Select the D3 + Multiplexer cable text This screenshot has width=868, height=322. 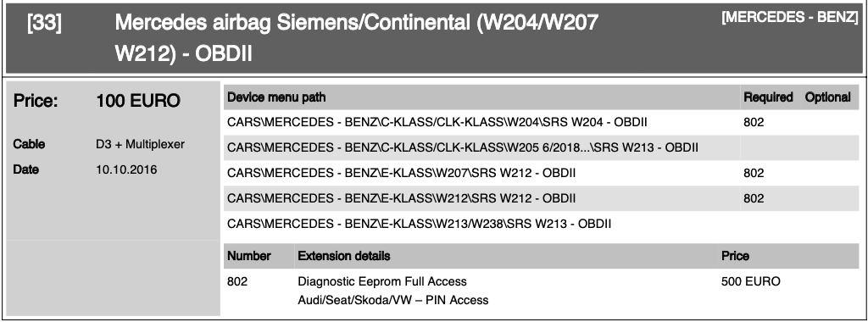tap(140, 144)
